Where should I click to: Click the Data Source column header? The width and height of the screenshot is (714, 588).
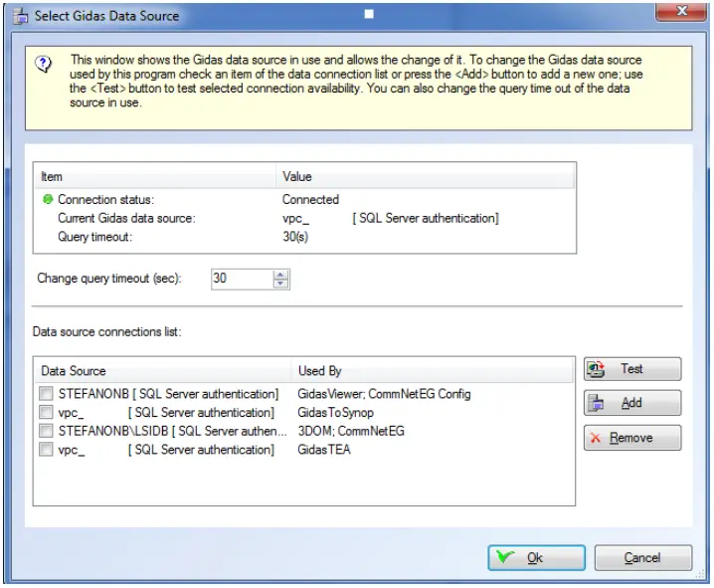pos(163,371)
